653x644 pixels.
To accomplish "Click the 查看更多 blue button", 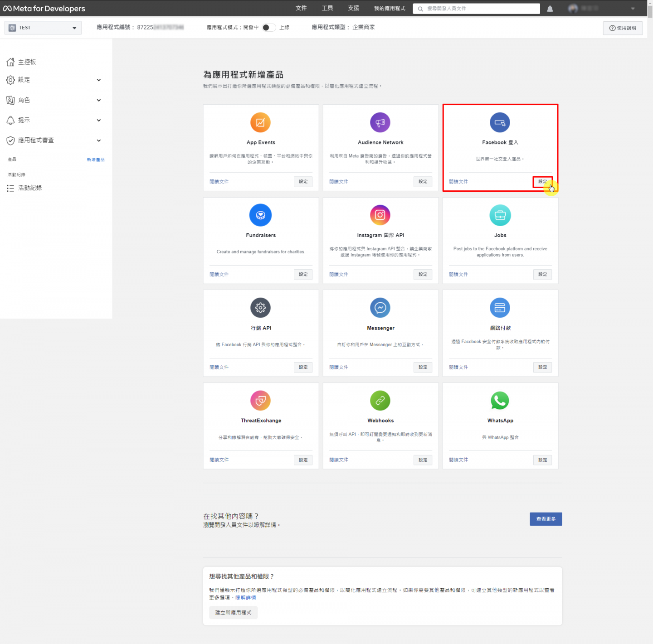I will pos(546,519).
